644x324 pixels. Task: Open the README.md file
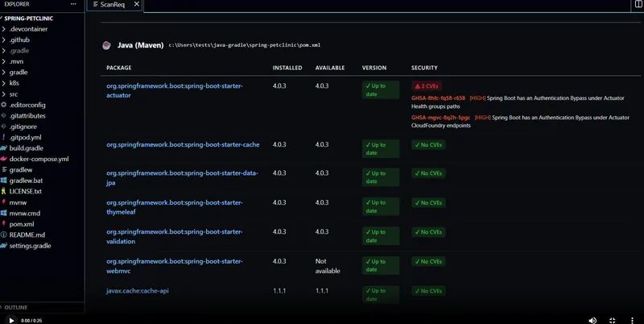(x=27, y=235)
